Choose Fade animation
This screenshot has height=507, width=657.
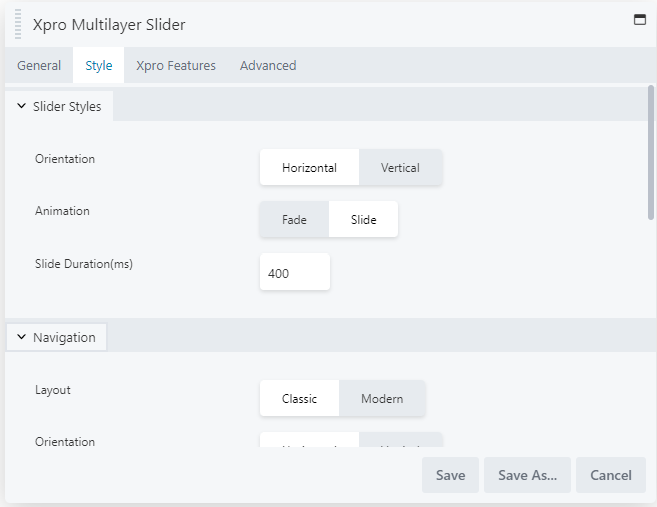point(294,220)
